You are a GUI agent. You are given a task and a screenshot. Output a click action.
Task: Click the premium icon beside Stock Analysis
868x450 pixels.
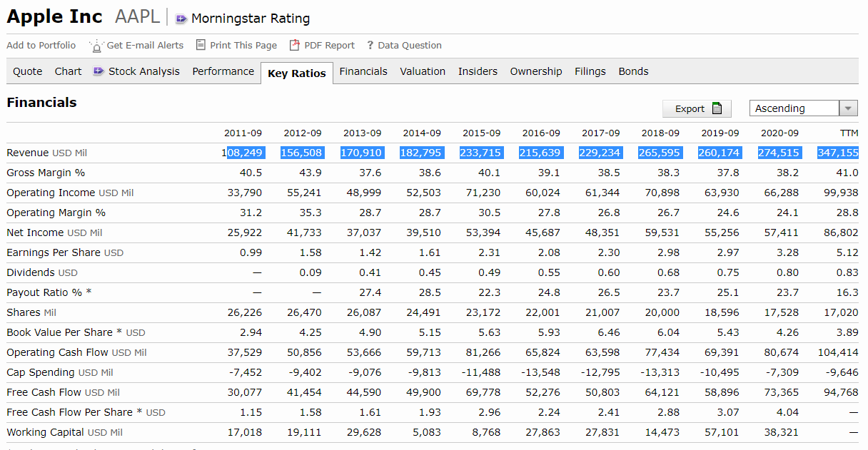pos(99,71)
